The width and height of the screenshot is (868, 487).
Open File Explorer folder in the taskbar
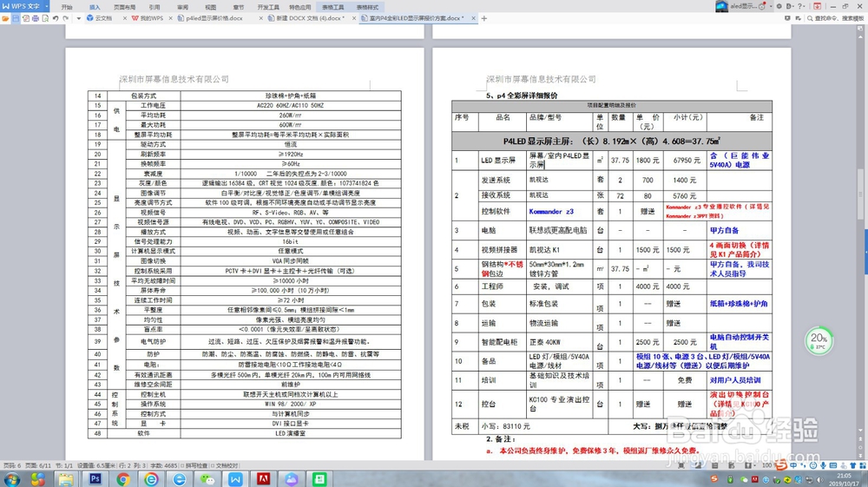click(x=66, y=479)
